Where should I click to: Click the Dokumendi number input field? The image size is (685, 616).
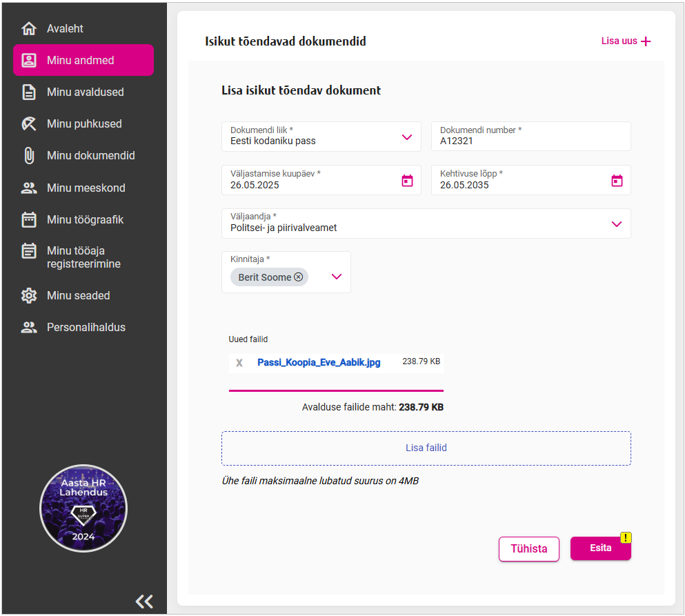[530, 141]
